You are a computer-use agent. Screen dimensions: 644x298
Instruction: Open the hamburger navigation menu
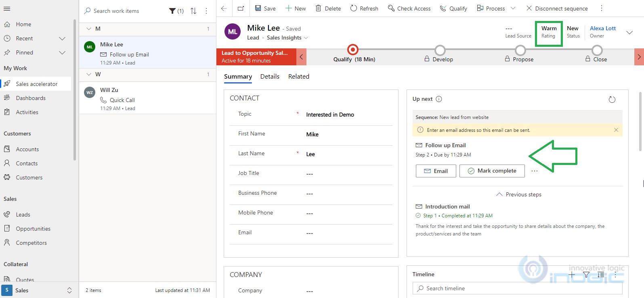(x=7, y=8)
